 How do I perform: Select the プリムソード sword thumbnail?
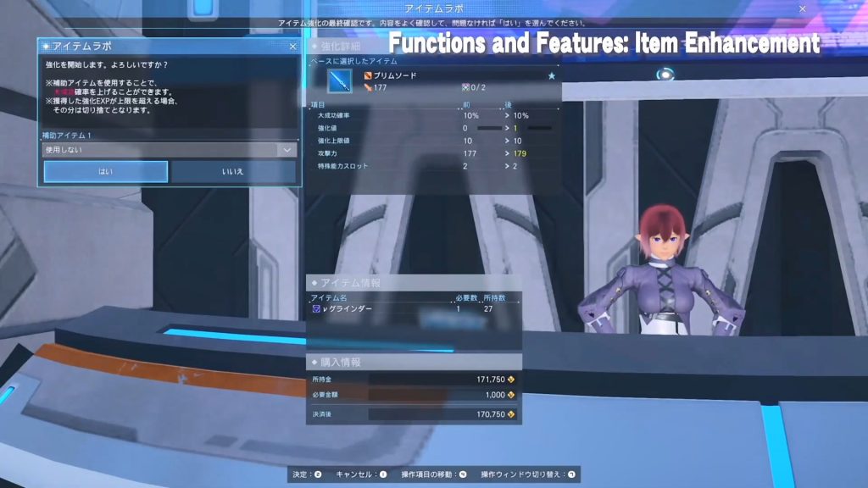pos(339,80)
